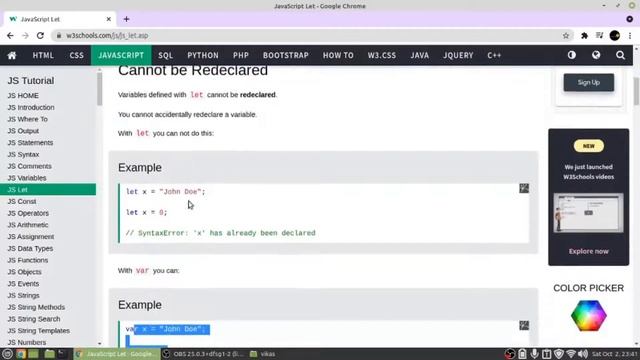Open the volume speaker tray icon
This screenshot has height=360, width=640.
coord(583,354)
